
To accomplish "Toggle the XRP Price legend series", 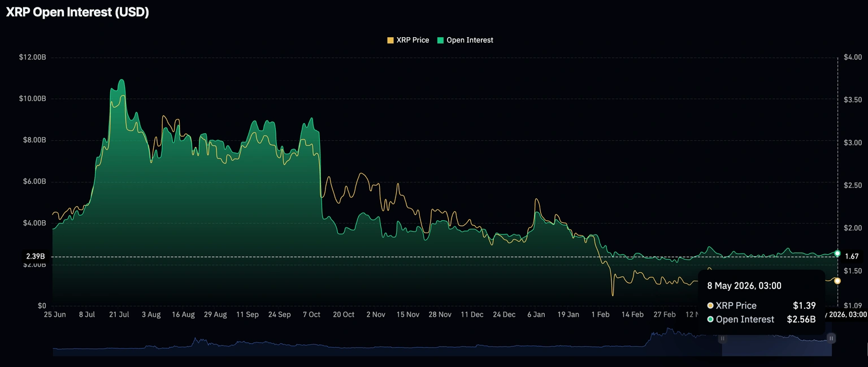I will coord(408,40).
